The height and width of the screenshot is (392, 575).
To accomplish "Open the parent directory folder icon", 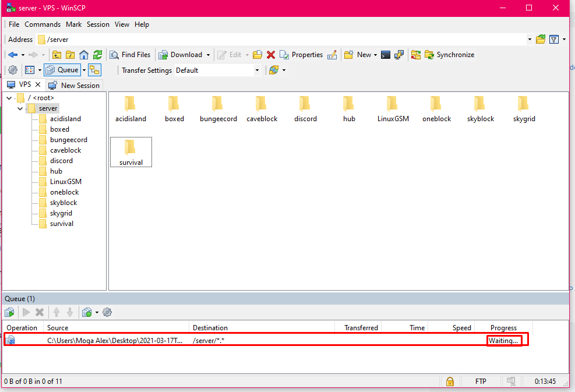I will pyautogui.click(x=57, y=55).
